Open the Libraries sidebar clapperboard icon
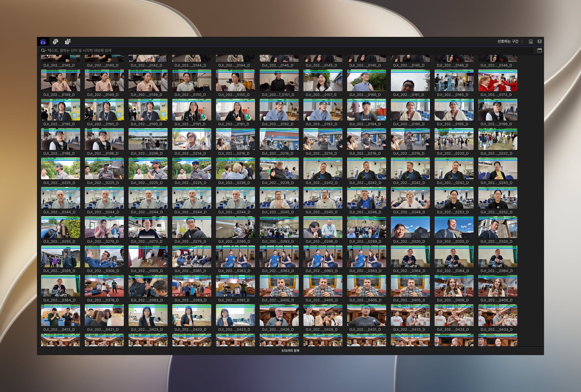This screenshot has height=392, width=581. pos(43,42)
